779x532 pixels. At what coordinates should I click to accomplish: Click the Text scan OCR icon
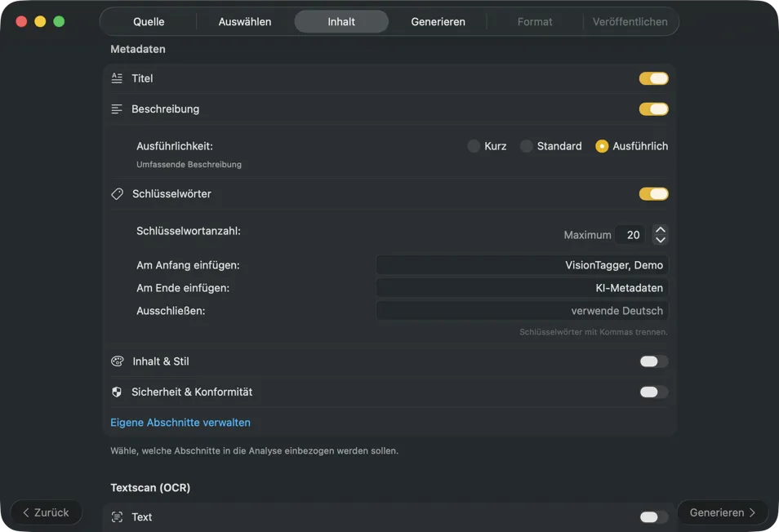tap(117, 517)
